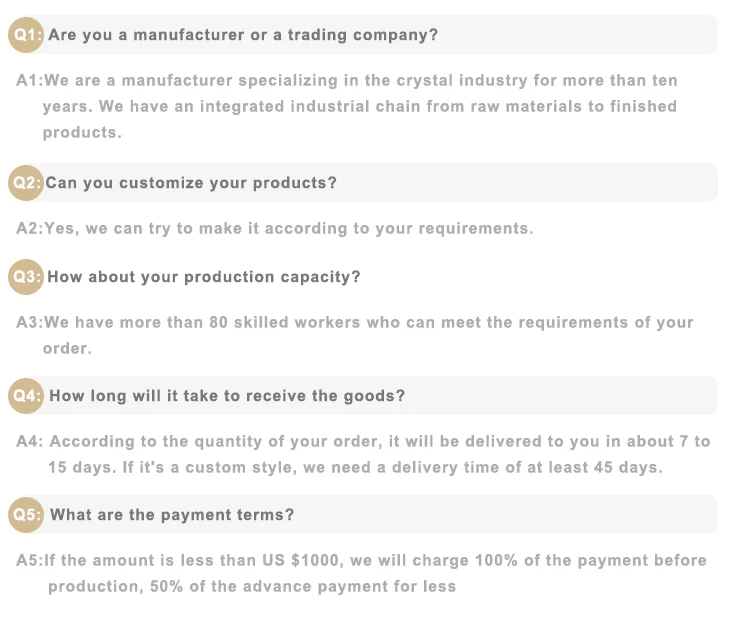Click the word 'order.' ending answer A3

point(67,349)
